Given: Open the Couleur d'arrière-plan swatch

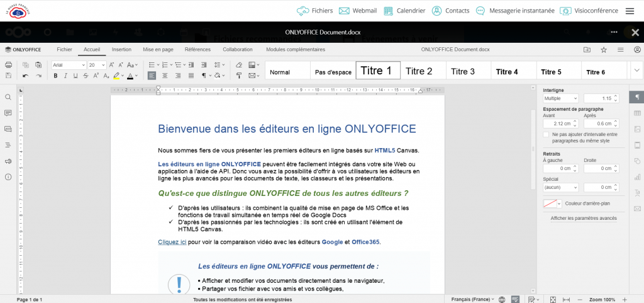Looking at the screenshot, I should 552,203.
